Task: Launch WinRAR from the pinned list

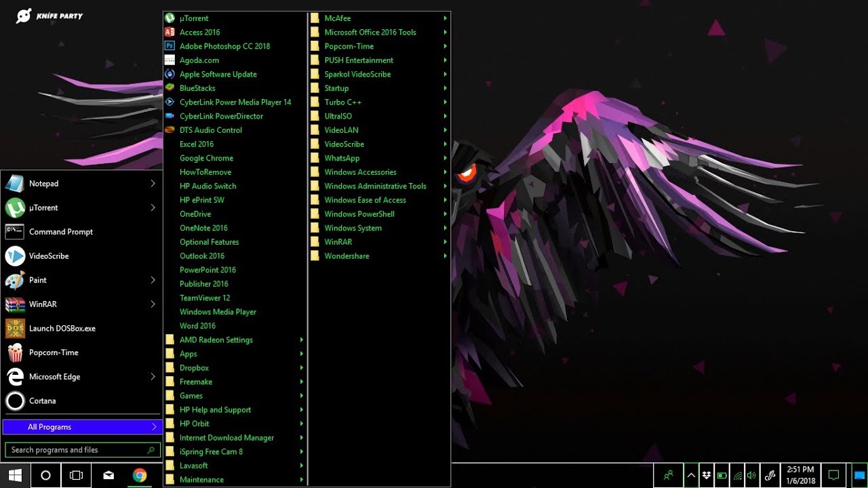Action: click(x=81, y=304)
